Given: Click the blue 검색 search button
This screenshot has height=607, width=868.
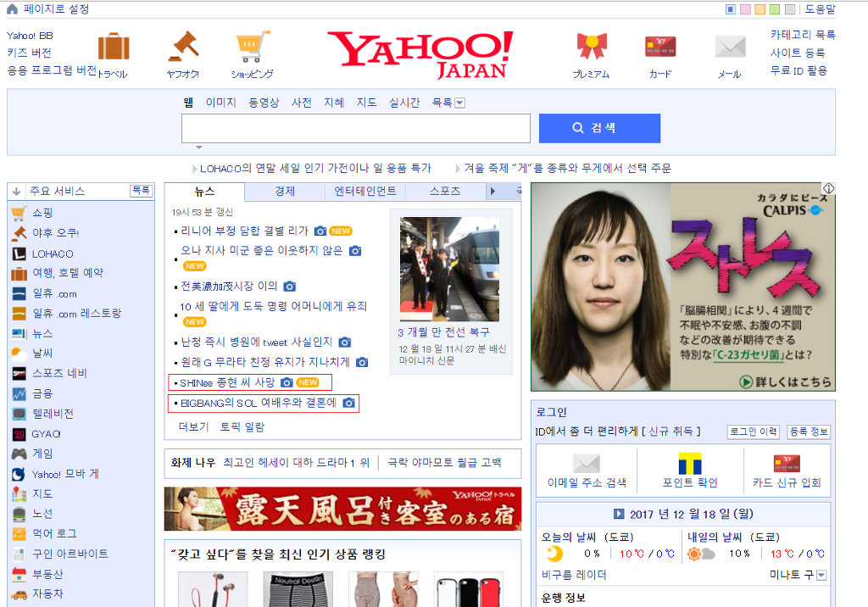Looking at the screenshot, I should tap(599, 128).
